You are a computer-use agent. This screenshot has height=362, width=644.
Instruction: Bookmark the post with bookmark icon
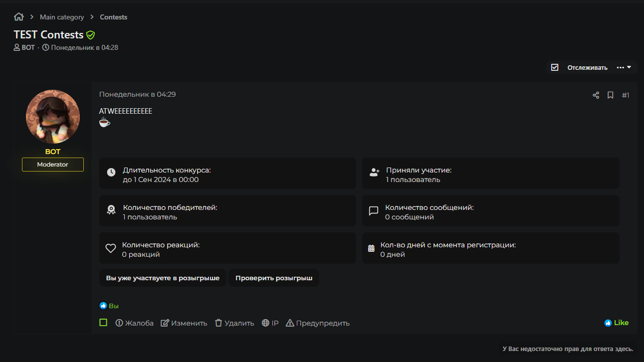point(610,95)
